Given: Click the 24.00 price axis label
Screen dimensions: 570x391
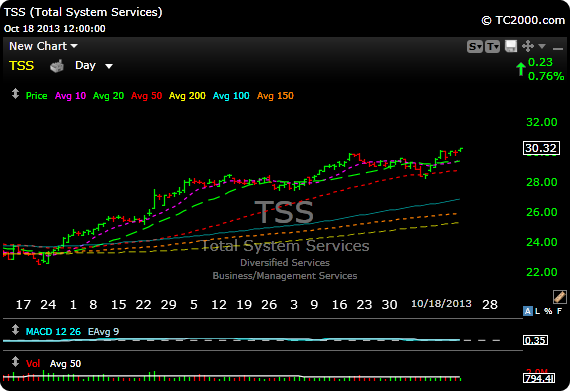Looking at the screenshot, I should click(x=542, y=242).
